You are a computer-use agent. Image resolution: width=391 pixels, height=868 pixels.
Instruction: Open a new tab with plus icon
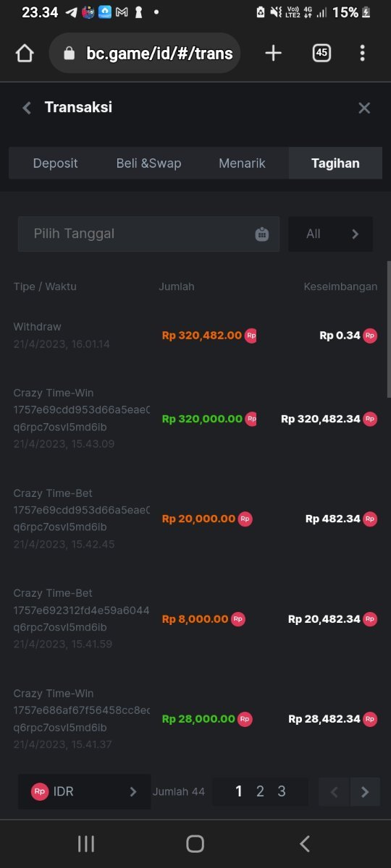pos(273,53)
